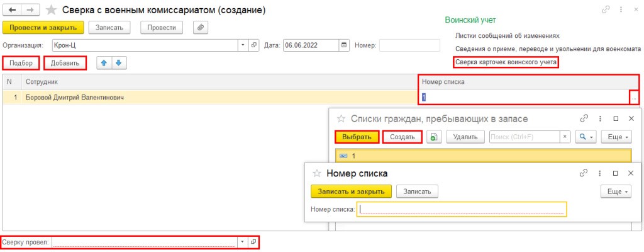This screenshot has height=252, width=644.
Task: Add main form to favorites via star
Action: pos(52,11)
